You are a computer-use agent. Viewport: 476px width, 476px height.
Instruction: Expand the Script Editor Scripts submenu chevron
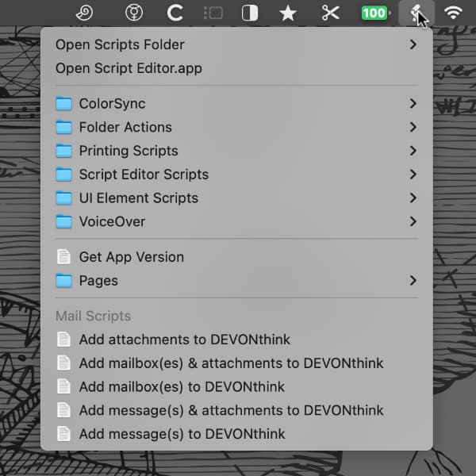pyautogui.click(x=413, y=175)
